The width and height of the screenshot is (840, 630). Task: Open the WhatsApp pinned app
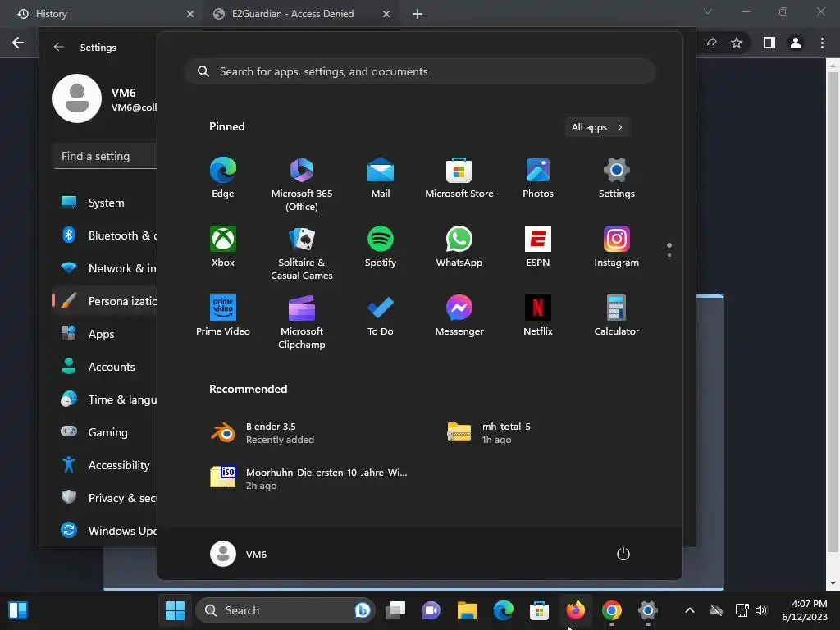(459, 246)
